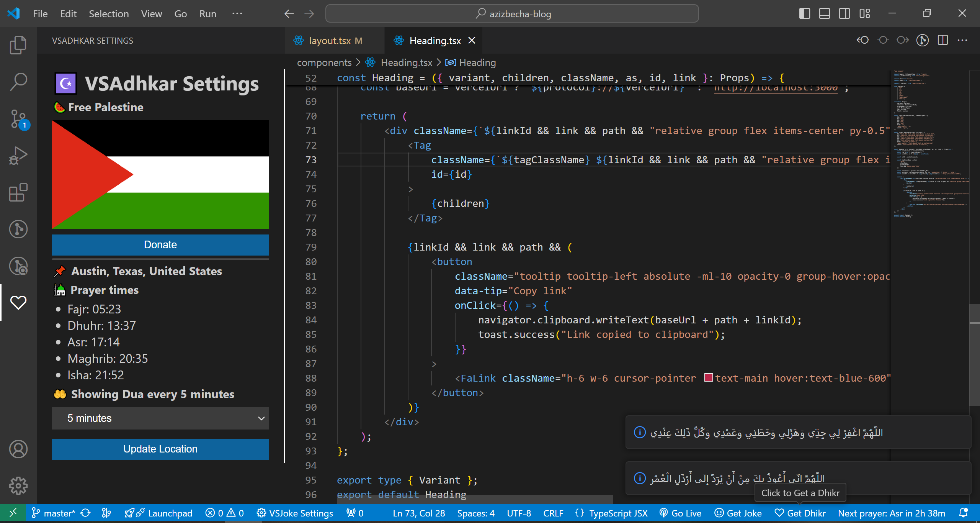This screenshot has height=523, width=980.
Task: Click the Austin, Texas, United States location
Action: (147, 271)
